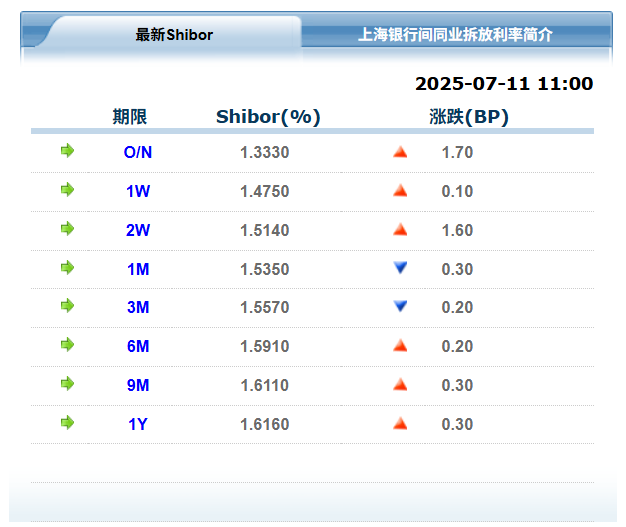Open the 1W term link

coord(138,191)
